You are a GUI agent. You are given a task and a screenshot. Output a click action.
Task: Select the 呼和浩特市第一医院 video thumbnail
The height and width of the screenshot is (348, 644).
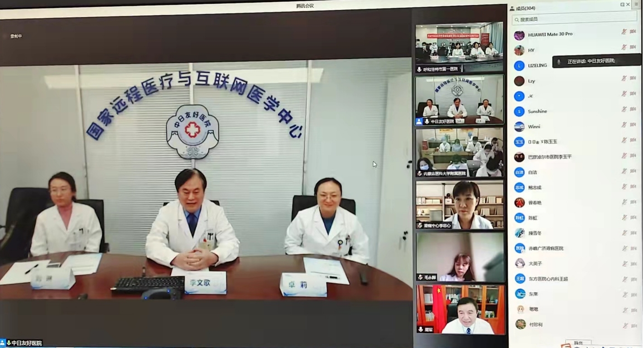[459, 47]
